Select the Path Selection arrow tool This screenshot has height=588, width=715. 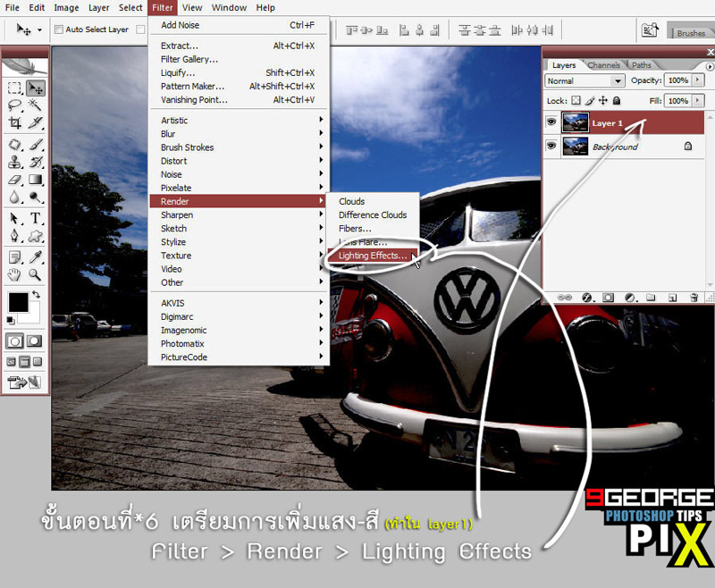tap(14, 219)
